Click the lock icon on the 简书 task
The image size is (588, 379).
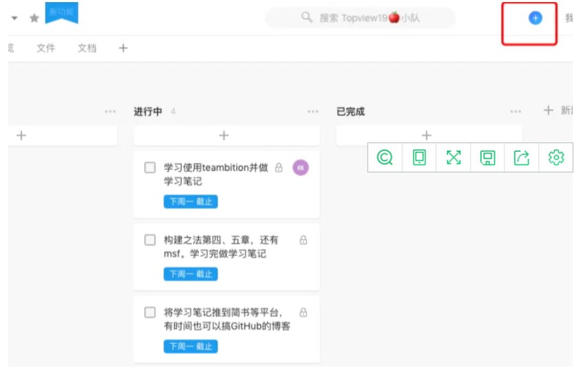coord(304,312)
